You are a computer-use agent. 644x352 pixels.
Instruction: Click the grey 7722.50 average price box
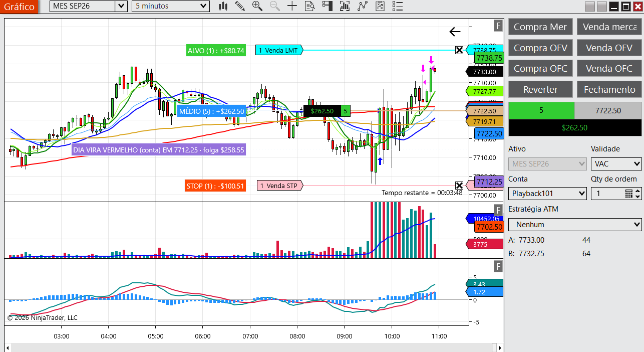tap(608, 110)
